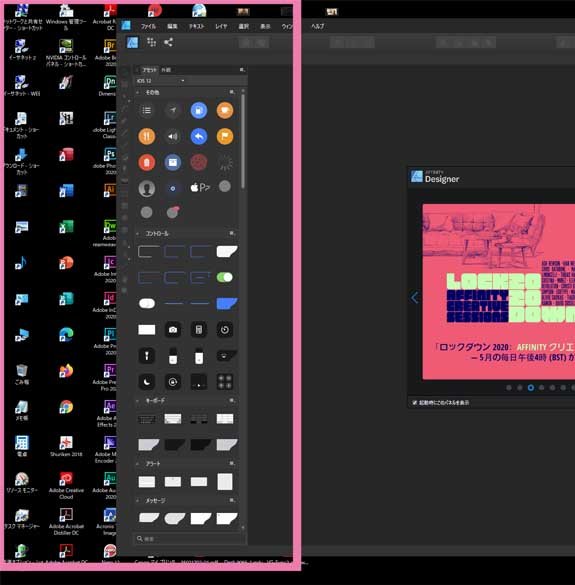Go to previous welcome slide arrow
This screenshot has width=575, height=585.
pos(414,298)
